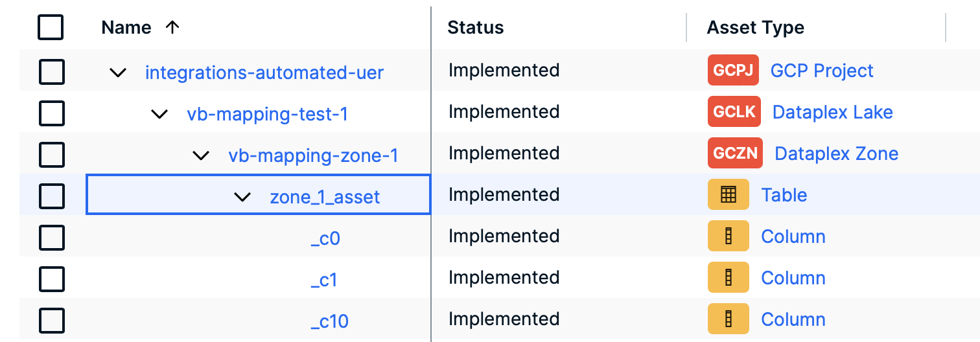Image resolution: width=980 pixels, height=342 pixels.
Task: Collapse the integrations-automated-uer tree node
Action: pos(118,73)
